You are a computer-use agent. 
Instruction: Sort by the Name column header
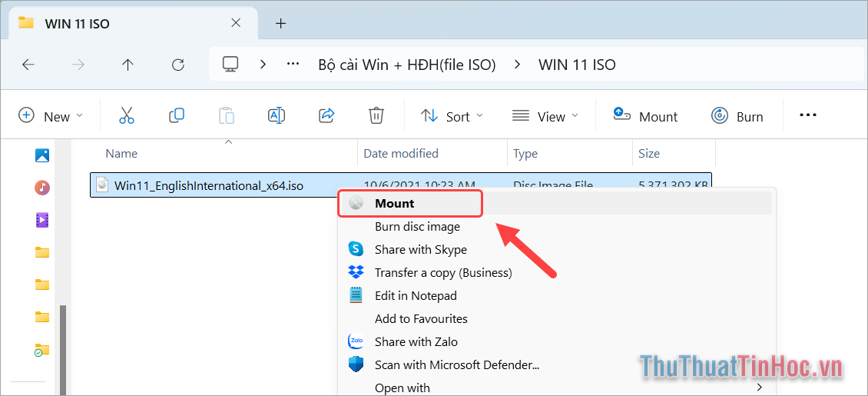(122, 154)
